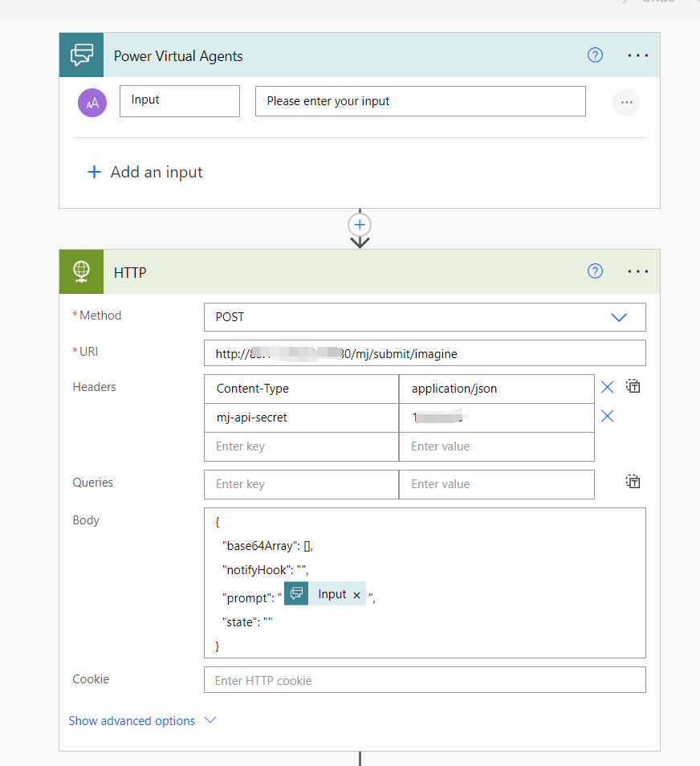
Task: Edit the 'Please enter your input' description field
Action: coord(421,101)
